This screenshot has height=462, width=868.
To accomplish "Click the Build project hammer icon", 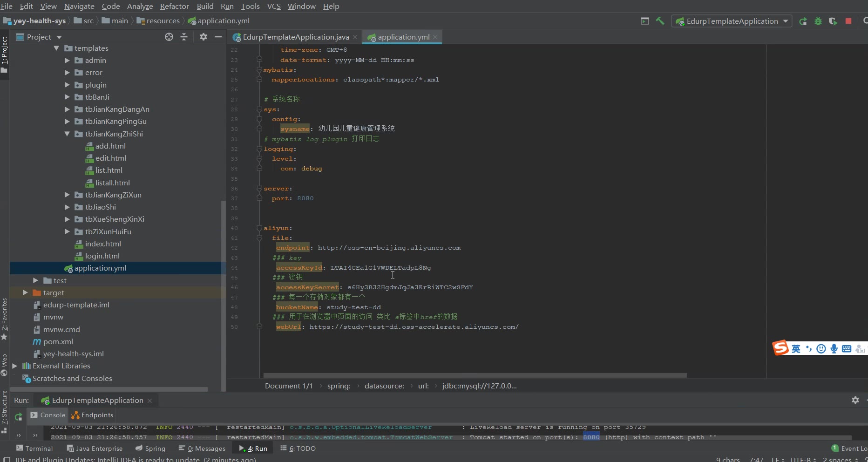I will (x=660, y=21).
